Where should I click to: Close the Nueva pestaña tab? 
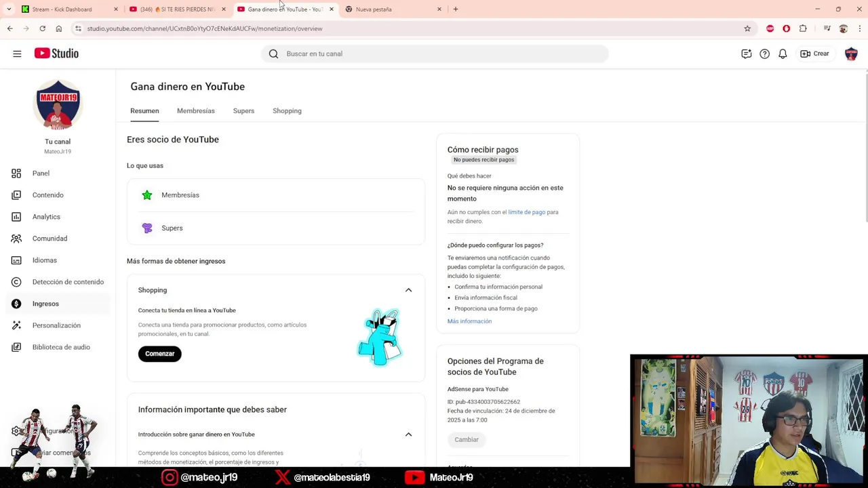439,9
